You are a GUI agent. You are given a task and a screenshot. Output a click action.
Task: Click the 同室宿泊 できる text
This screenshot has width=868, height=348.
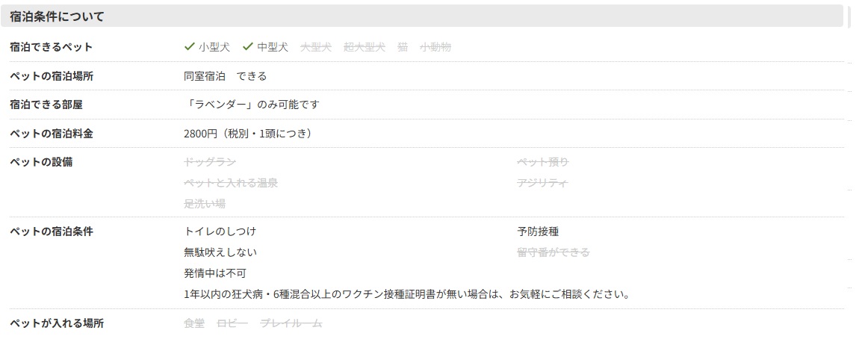(x=225, y=76)
